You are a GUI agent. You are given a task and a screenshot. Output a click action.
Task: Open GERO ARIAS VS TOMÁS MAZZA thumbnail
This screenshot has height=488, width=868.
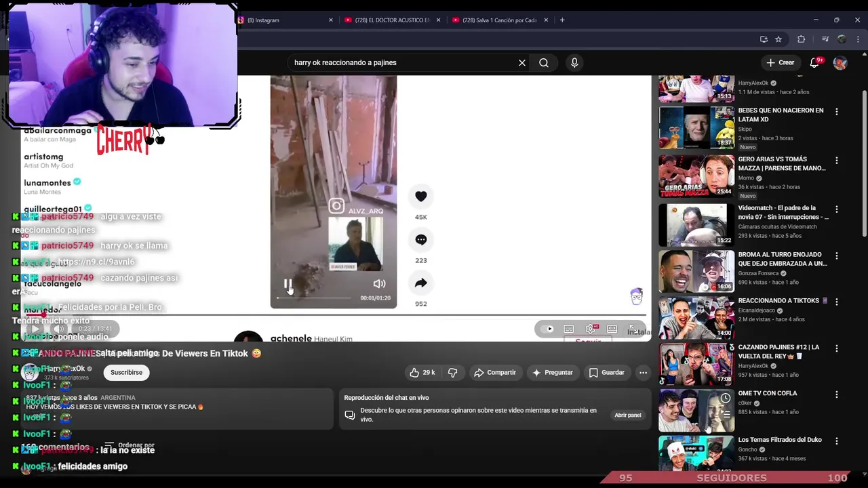point(696,176)
